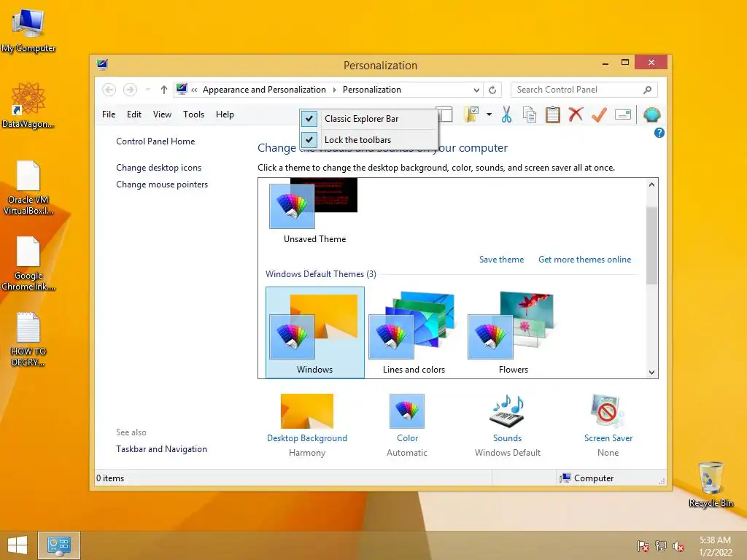Click the navigation pane toolbar icon
Image resolution: width=747 pixels, height=560 pixels.
point(445,114)
